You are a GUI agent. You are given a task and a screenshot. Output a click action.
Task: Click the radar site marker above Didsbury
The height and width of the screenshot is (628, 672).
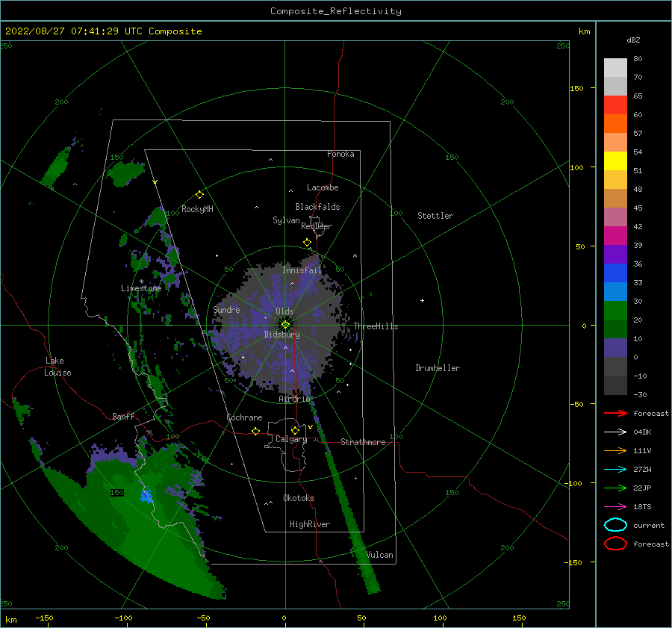285,325
